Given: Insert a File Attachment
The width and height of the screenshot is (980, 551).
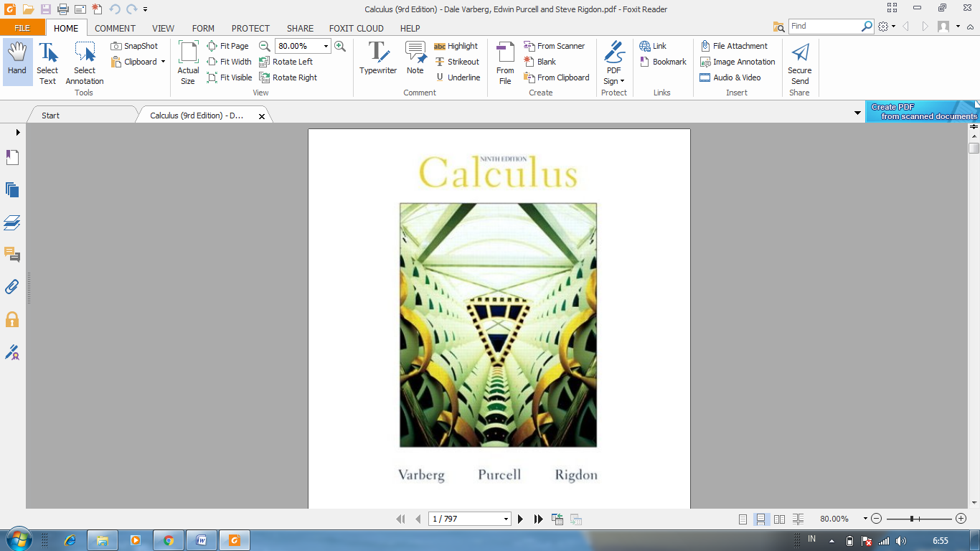Looking at the screenshot, I should pyautogui.click(x=734, y=46).
